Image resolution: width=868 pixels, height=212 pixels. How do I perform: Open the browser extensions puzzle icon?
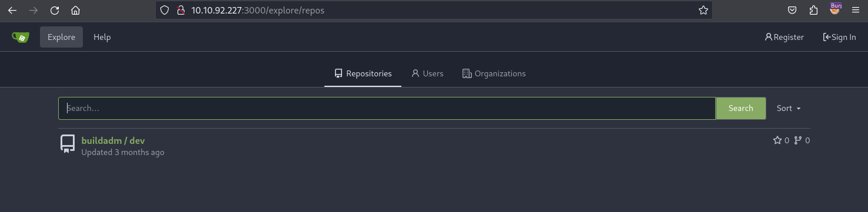point(813,10)
